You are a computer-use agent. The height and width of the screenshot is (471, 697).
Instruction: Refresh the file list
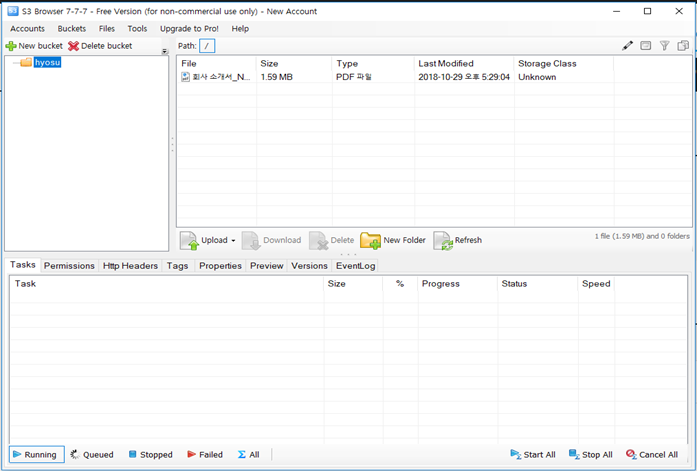458,240
